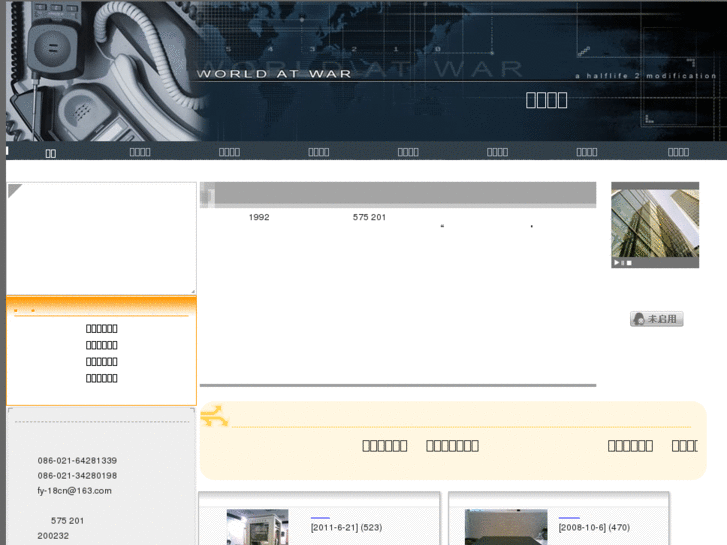Select the fax number 086-021-34280198

coord(77,475)
